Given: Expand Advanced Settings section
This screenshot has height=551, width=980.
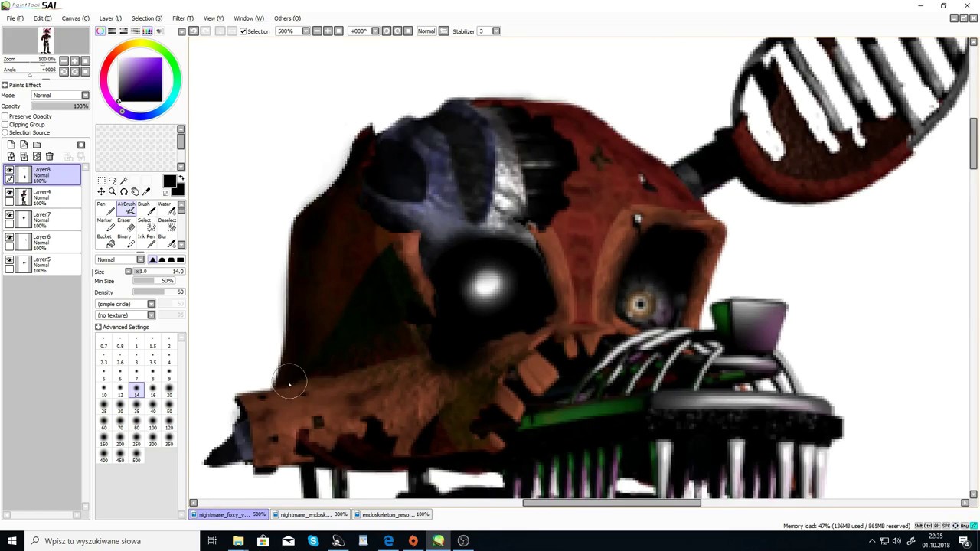Looking at the screenshot, I should tap(98, 328).
